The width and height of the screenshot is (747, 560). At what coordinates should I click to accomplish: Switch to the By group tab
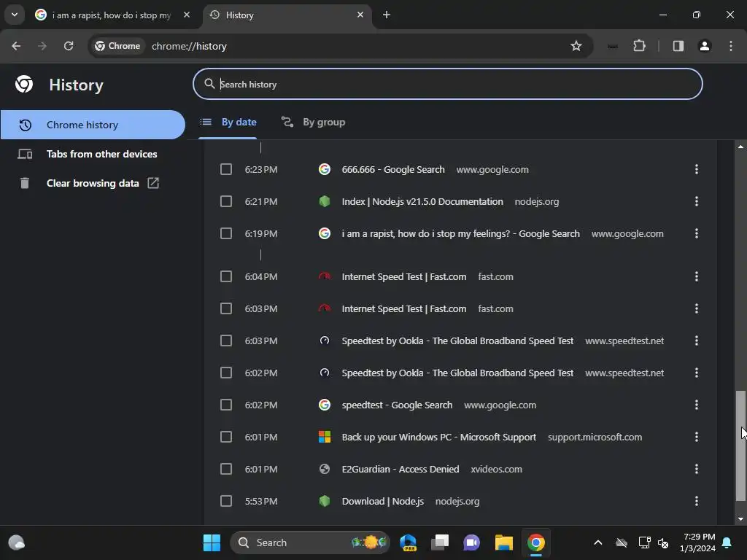[314, 122]
